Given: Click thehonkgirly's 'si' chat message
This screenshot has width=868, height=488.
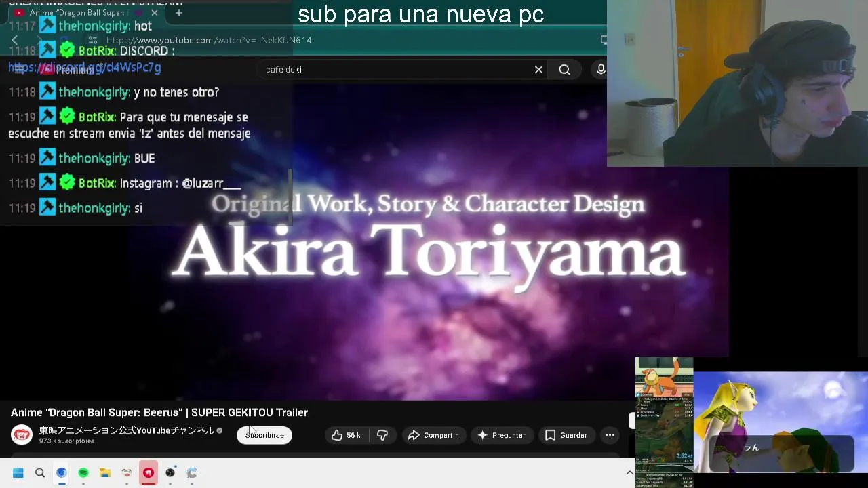Looking at the screenshot, I should pyautogui.click(x=138, y=208).
